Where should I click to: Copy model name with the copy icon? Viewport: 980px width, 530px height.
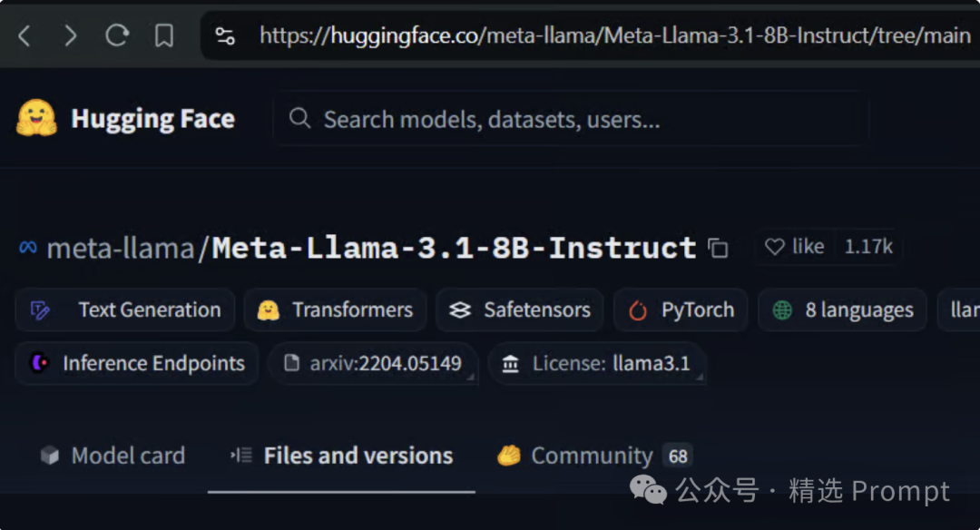coord(718,248)
